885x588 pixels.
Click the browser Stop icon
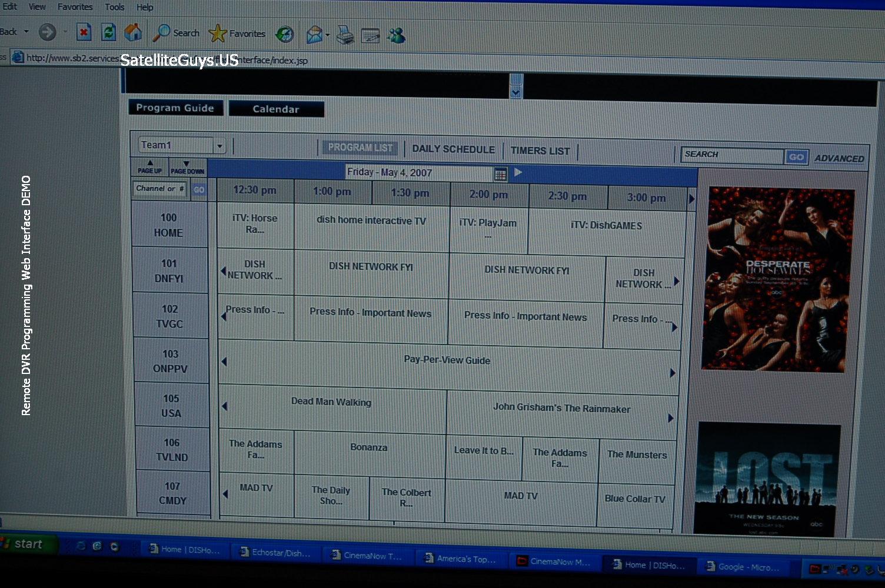pyautogui.click(x=84, y=32)
